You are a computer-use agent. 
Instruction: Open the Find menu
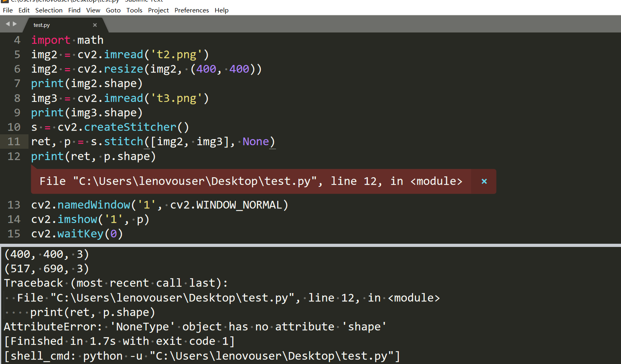74,10
